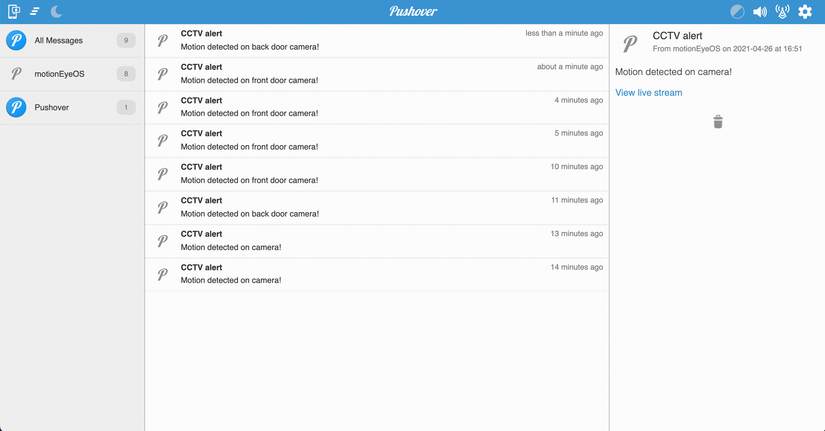Image resolution: width=825 pixels, height=431 pixels.
Task: Click the broadcast antenna status icon
Action: click(782, 12)
